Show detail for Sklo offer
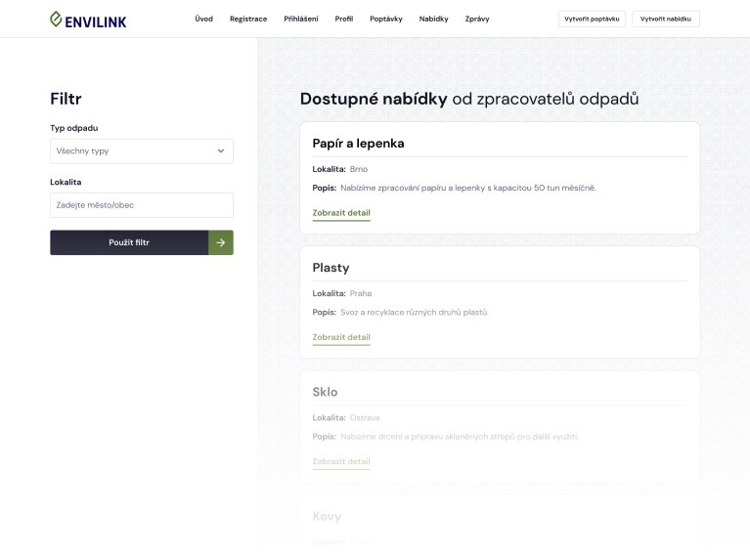 point(341,461)
